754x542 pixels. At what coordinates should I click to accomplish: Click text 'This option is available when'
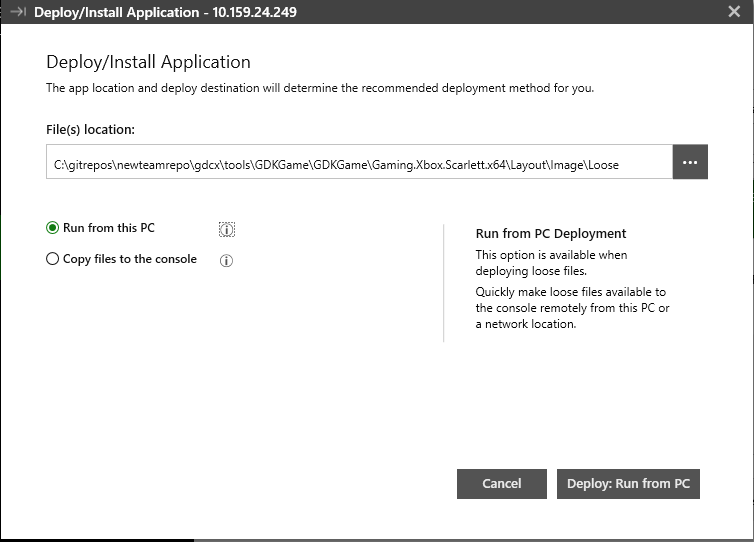click(551, 255)
